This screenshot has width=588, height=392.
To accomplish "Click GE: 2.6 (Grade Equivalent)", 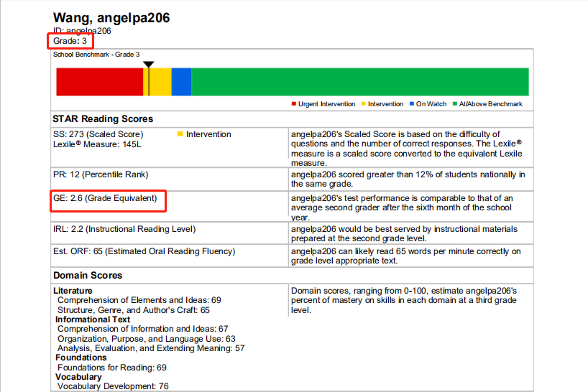I will 105,198.
